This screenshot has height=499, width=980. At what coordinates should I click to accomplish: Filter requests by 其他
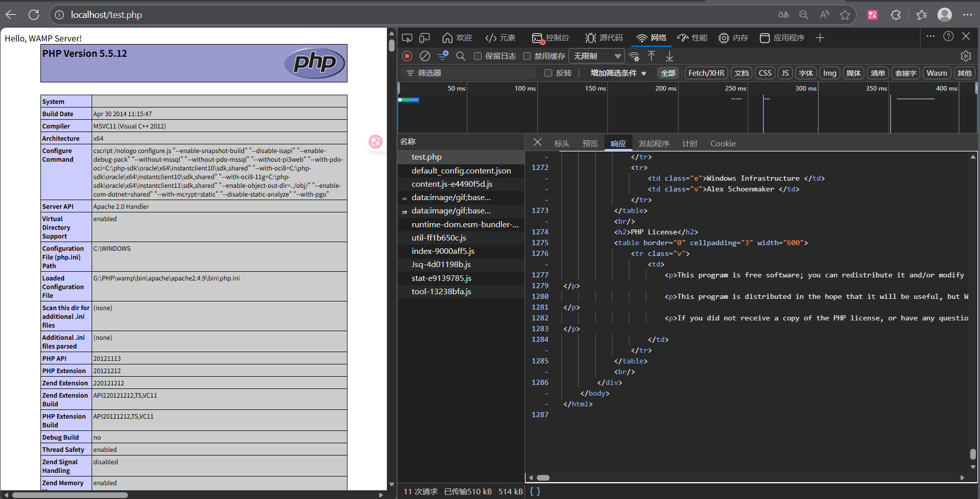point(964,73)
